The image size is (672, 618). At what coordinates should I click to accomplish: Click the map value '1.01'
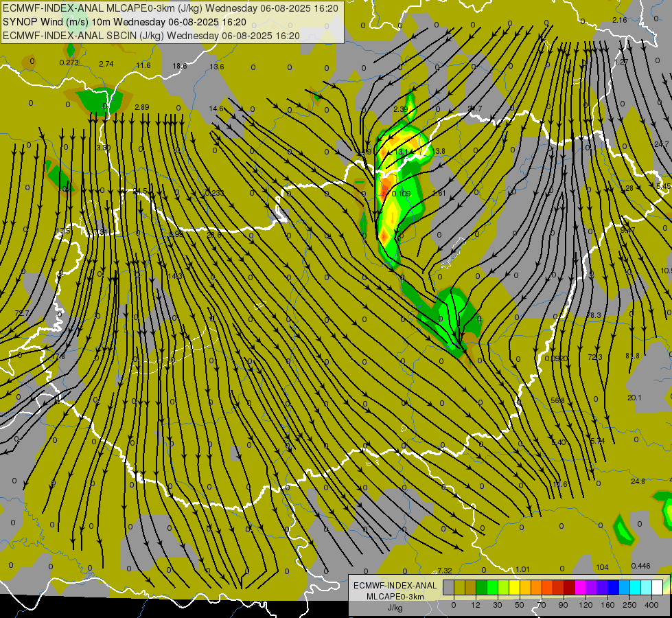522,569
